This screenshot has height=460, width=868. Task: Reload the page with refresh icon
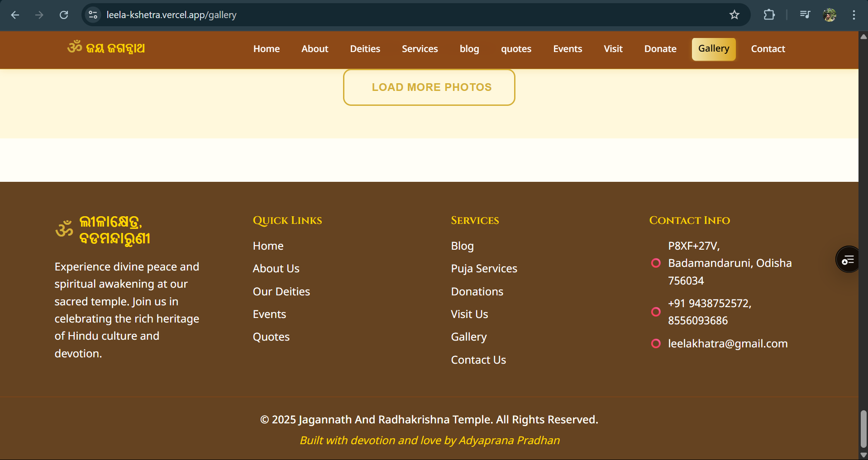tap(64, 15)
